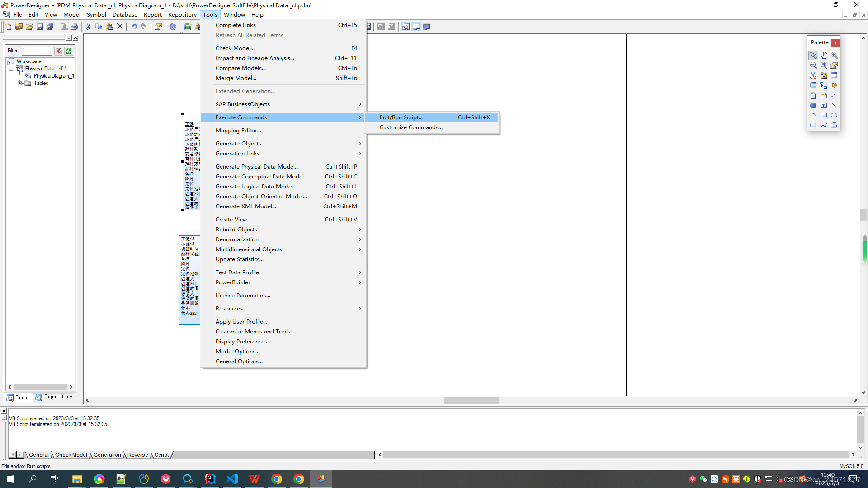The image size is (868, 488).
Task: Click the Open folder toolbar icon
Action: pyautogui.click(x=29, y=27)
